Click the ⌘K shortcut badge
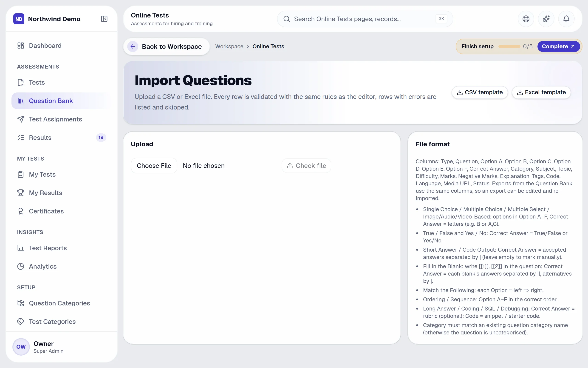This screenshot has width=588, height=368. click(441, 19)
